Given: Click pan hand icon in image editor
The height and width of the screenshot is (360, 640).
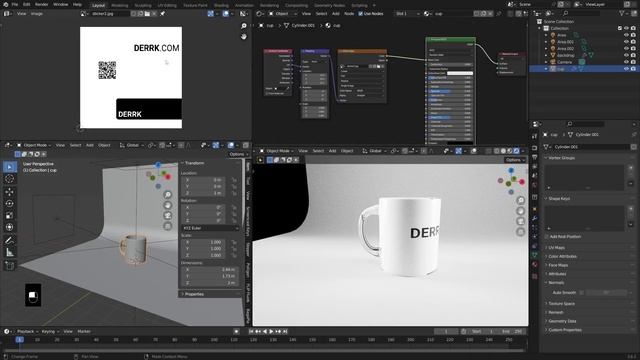Looking at the screenshot, I should point(244,37).
